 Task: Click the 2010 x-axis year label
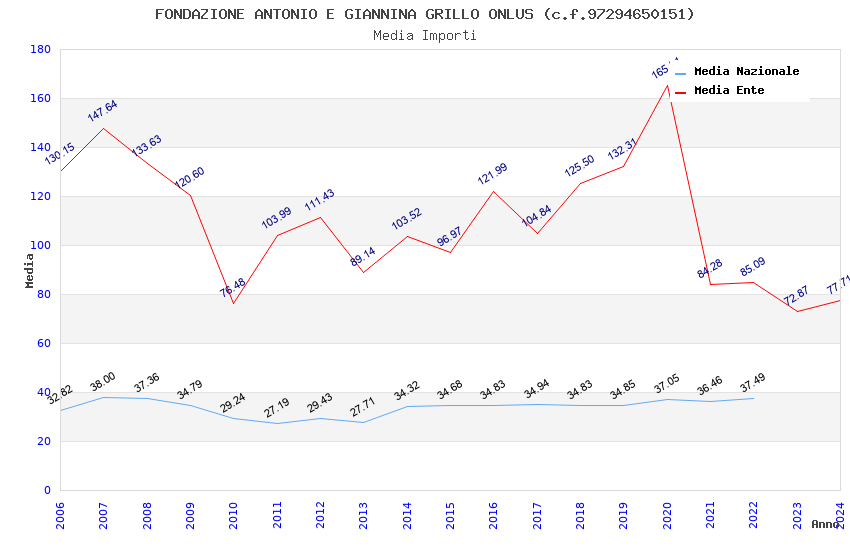click(234, 515)
